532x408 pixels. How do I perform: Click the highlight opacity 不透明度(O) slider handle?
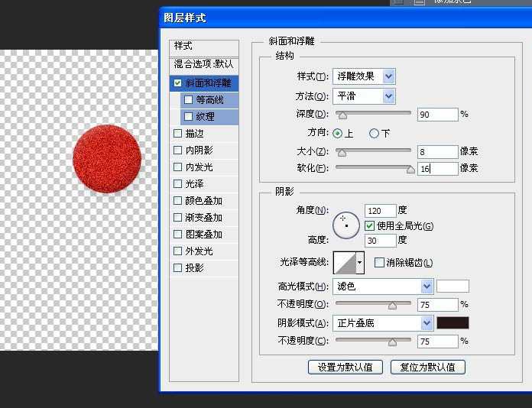click(393, 306)
